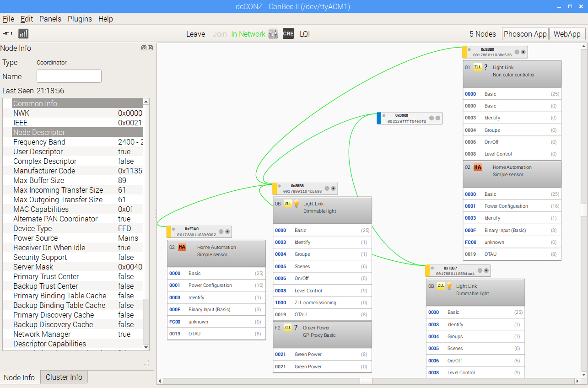Click the Leave network button
This screenshot has height=388, width=588.
click(195, 34)
